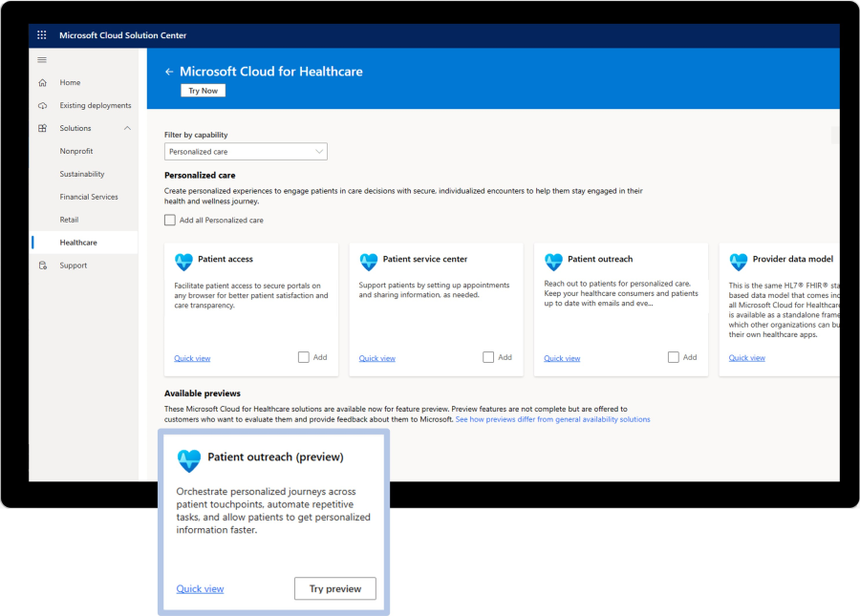Click the Provider data model heart icon
Viewport: 860px width, 616px height.
(x=739, y=262)
